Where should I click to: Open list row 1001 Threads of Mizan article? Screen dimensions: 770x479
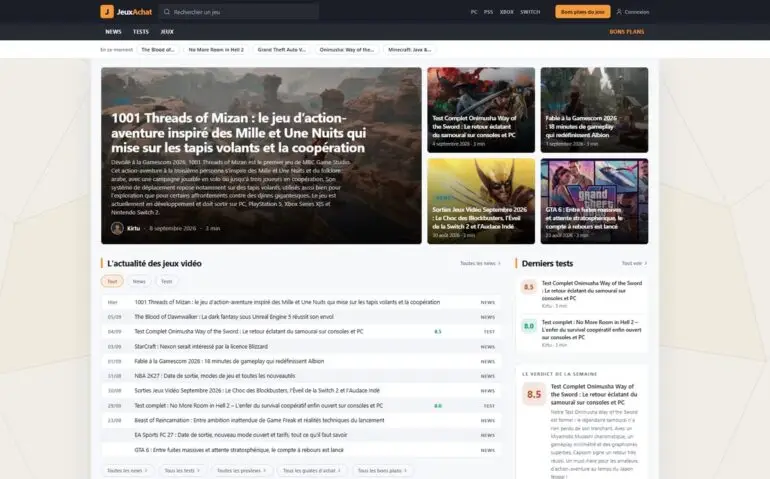(x=301, y=302)
